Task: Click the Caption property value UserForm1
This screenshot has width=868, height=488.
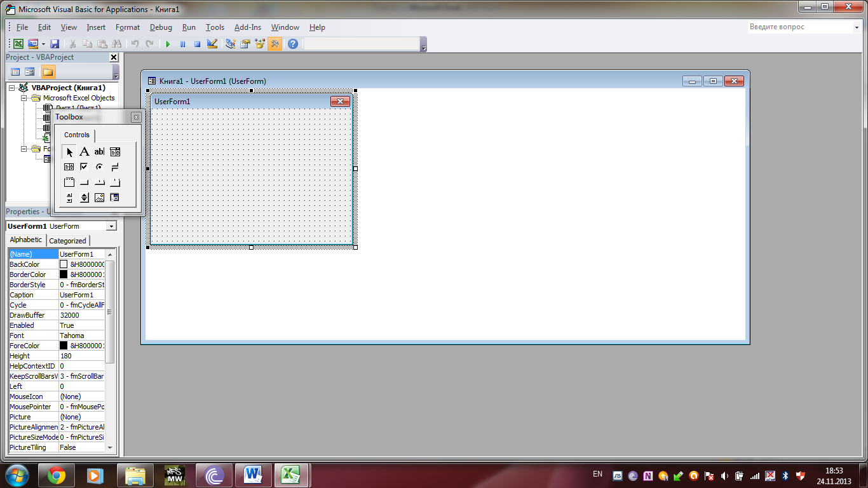Action: pyautogui.click(x=81, y=295)
